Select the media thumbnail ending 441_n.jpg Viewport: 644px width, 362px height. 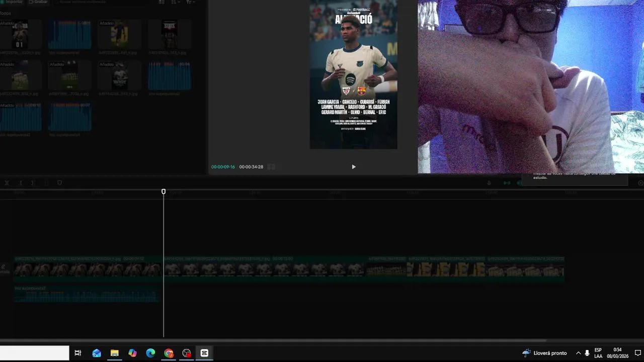[x=119, y=34]
